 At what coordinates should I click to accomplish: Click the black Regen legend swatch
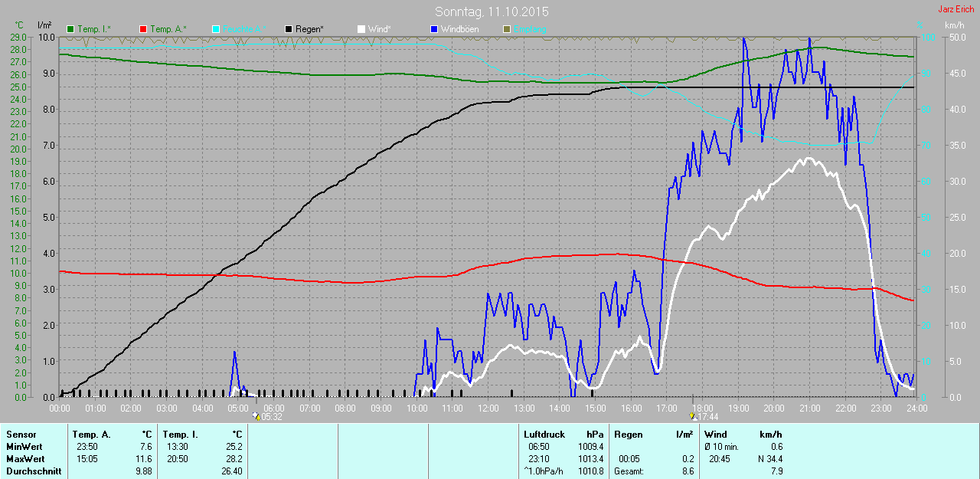pos(289,29)
